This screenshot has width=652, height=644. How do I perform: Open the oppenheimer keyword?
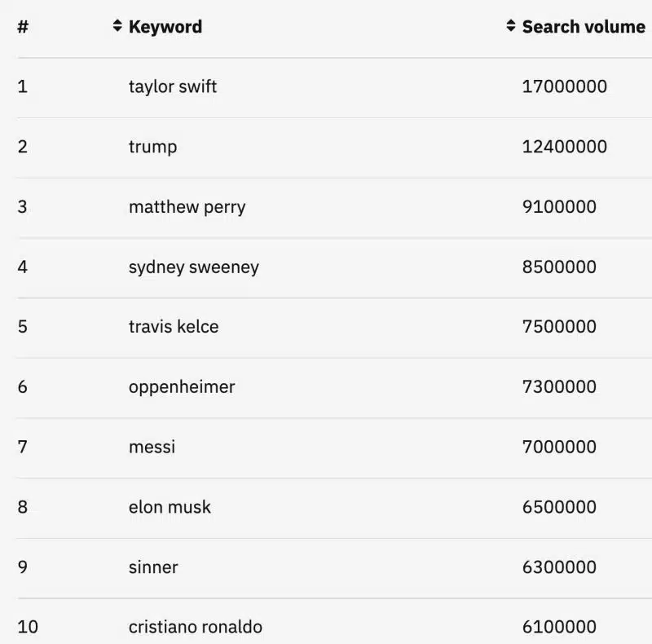pos(182,387)
